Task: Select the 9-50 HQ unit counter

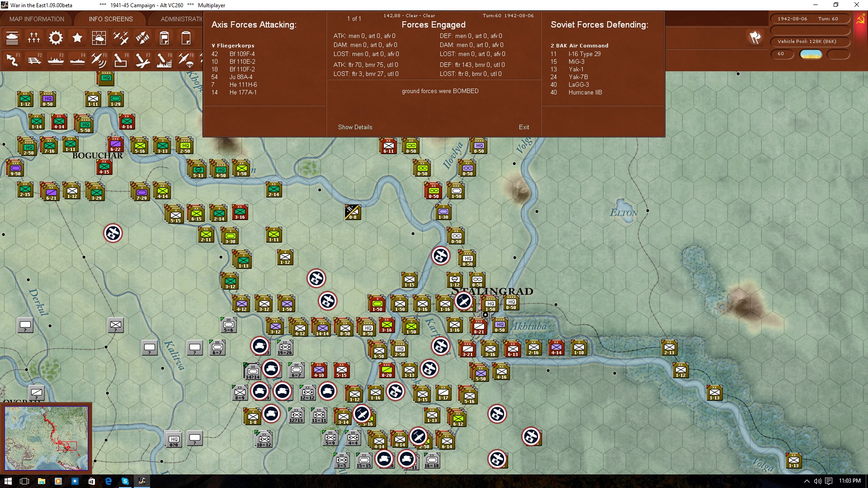Action: 16,168
